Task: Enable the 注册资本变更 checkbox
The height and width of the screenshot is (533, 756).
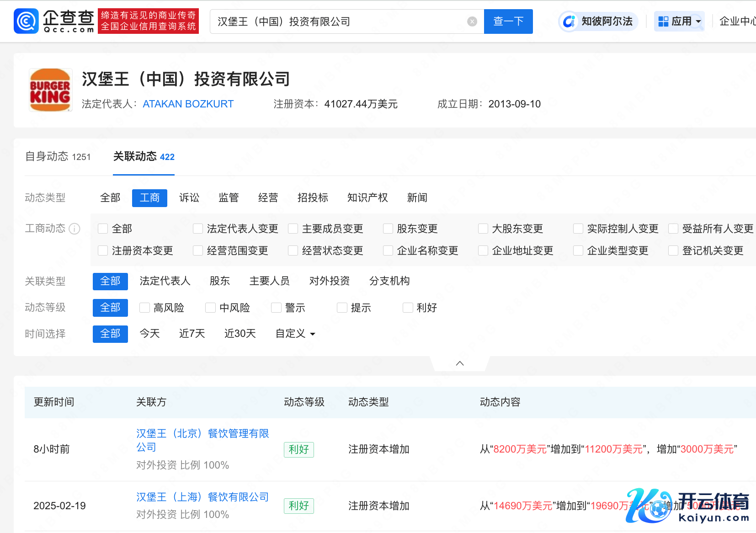Action: (103, 251)
